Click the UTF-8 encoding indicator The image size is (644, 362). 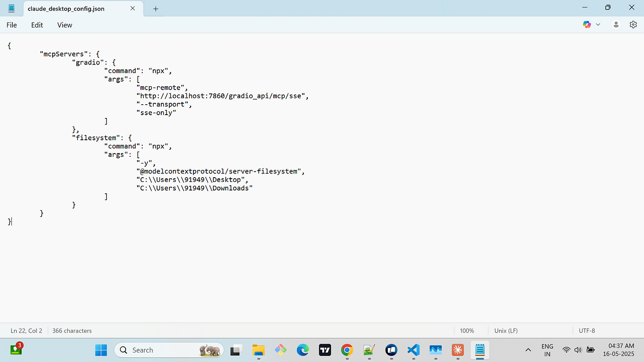pos(587,331)
